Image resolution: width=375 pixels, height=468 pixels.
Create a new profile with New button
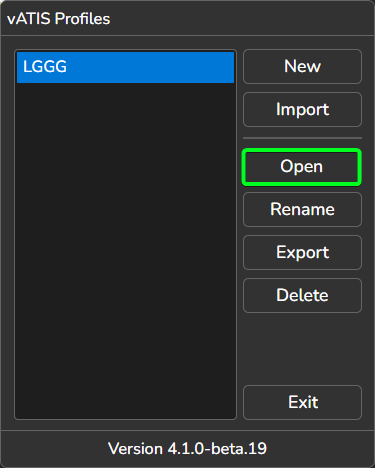[302, 66]
